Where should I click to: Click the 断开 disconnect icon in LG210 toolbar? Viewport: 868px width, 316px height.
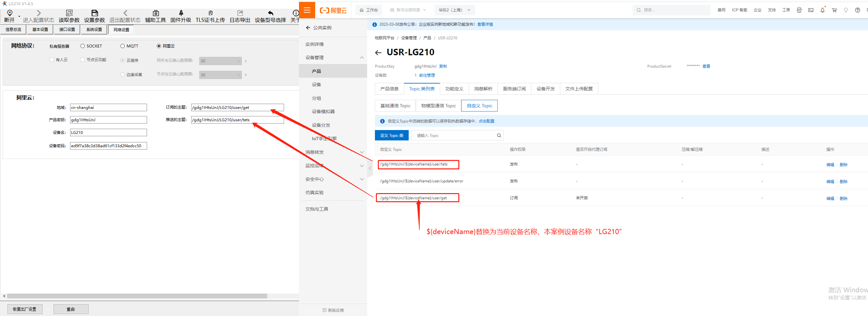[x=10, y=13]
